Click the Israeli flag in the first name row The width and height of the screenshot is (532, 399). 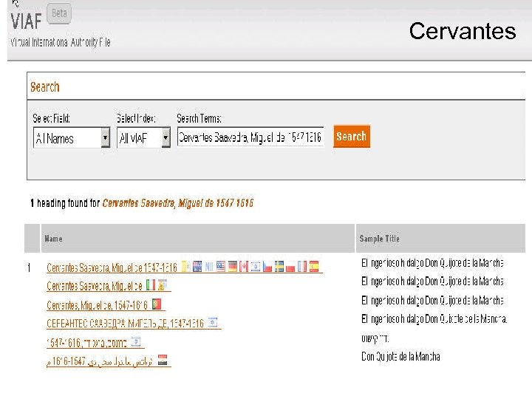click(x=256, y=267)
